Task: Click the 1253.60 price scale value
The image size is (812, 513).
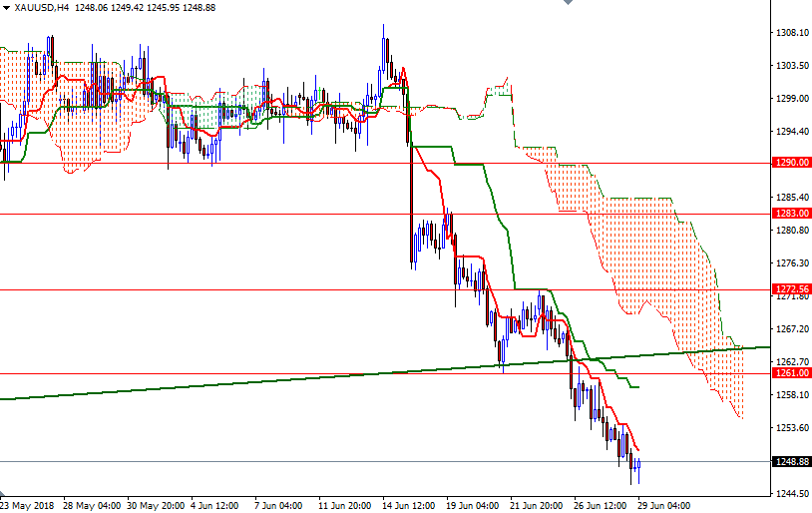Action: click(x=792, y=428)
